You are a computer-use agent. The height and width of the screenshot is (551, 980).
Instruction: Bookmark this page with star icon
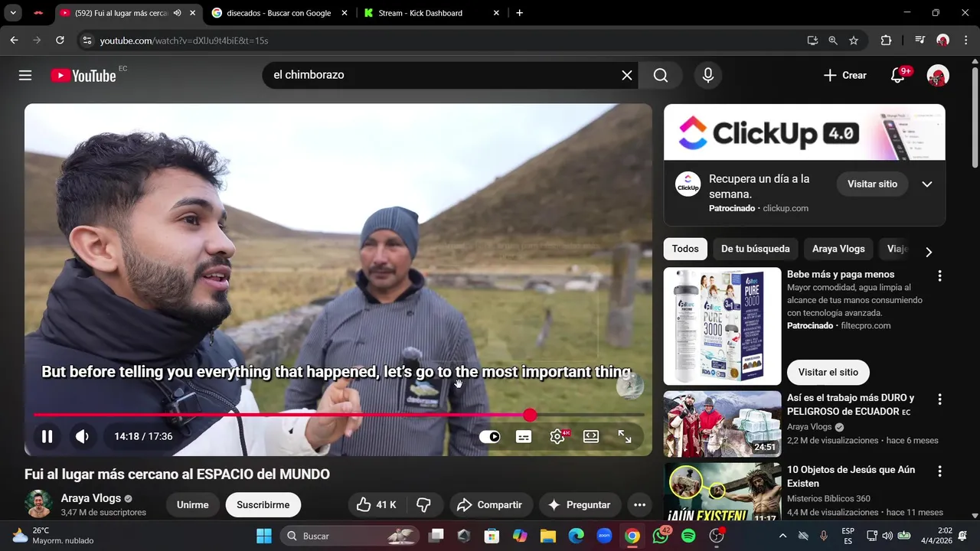[x=854, y=41]
